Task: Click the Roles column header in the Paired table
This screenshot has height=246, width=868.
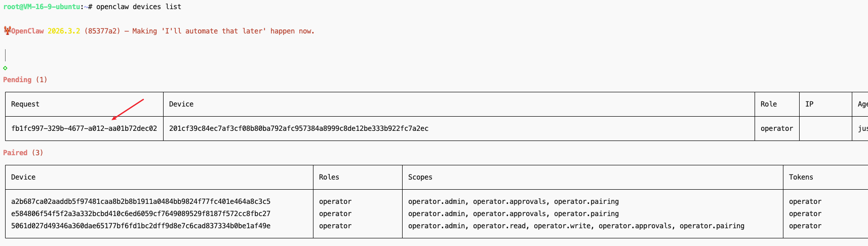Action: [x=329, y=177]
